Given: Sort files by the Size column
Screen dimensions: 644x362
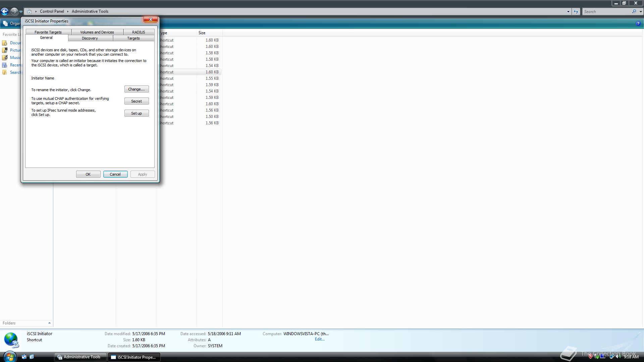Looking at the screenshot, I should (209, 33).
